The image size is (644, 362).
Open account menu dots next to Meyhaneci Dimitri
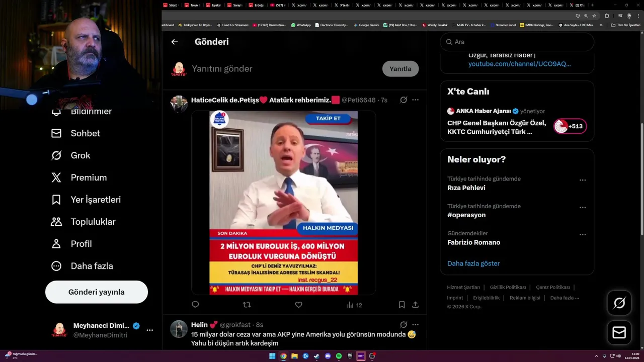pyautogui.click(x=149, y=330)
